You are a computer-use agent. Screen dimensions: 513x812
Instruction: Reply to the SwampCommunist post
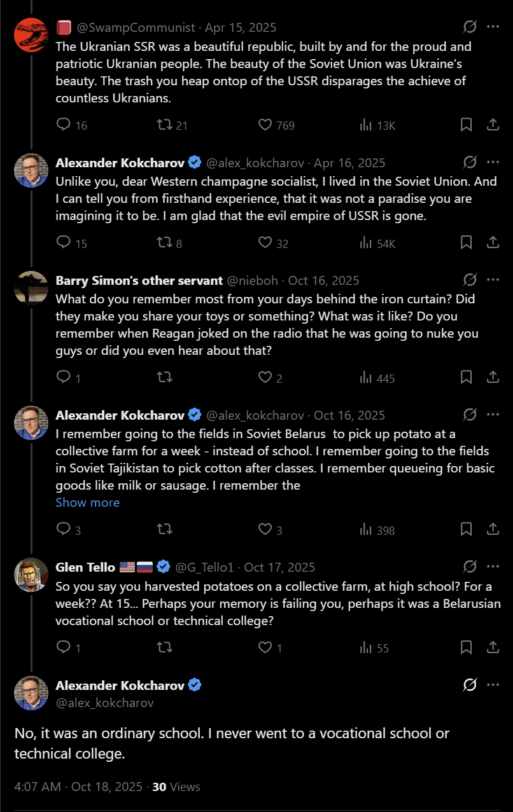(x=64, y=125)
